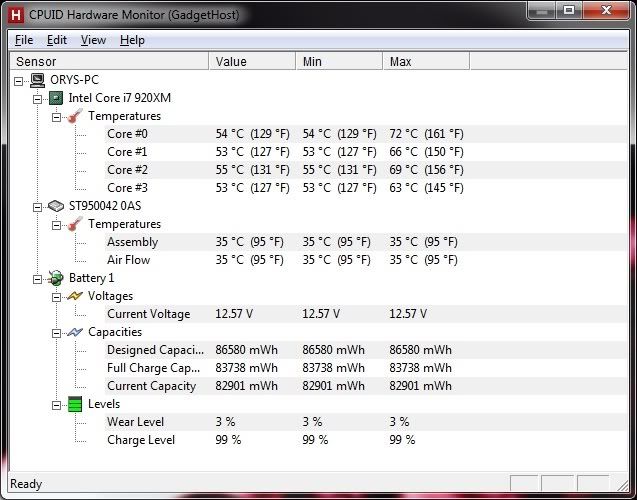Click the 86580 mWh value cell
Viewport: 637px width, 500px height.
coord(246,350)
